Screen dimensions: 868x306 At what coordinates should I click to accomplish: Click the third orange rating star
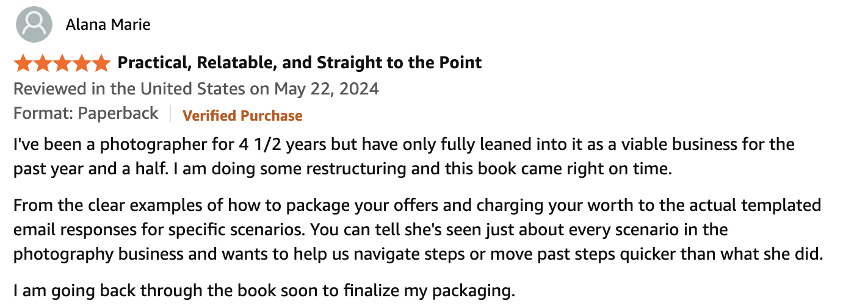coord(62,63)
